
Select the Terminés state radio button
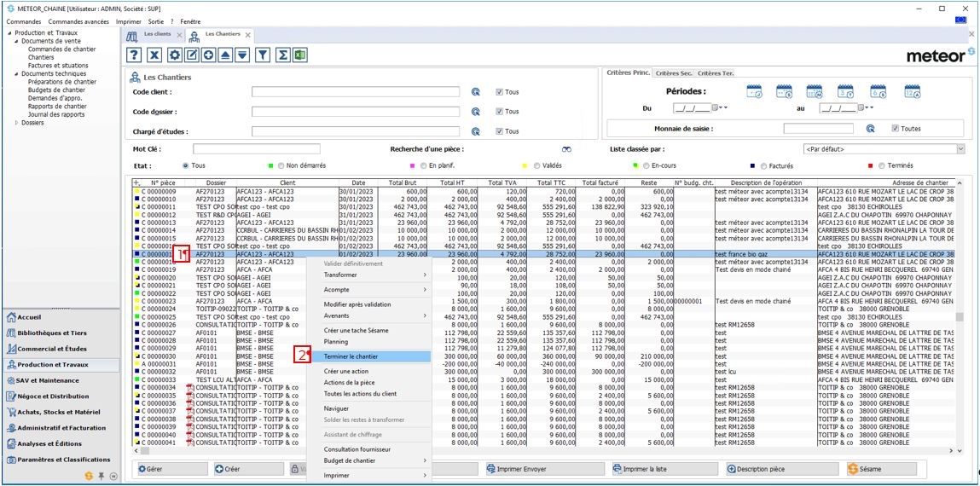[x=881, y=166]
